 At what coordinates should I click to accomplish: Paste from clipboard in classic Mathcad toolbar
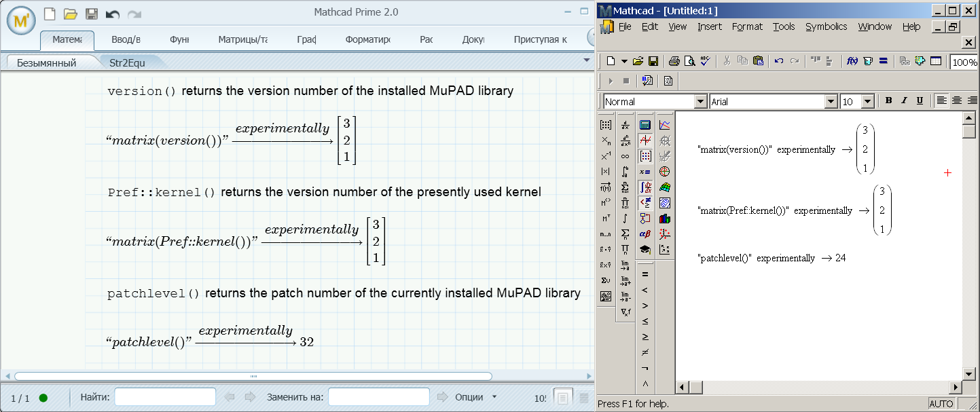pyautogui.click(x=757, y=61)
